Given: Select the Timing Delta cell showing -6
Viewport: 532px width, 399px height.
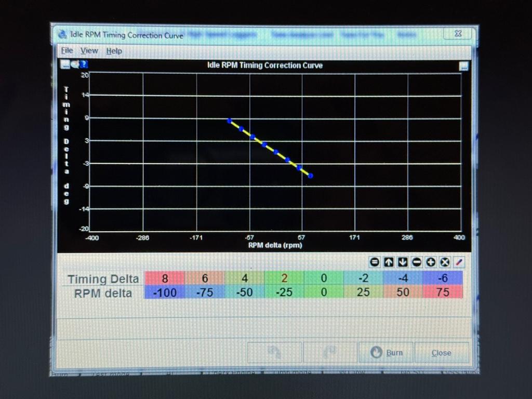Looking at the screenshot, I should pos(443,278).
